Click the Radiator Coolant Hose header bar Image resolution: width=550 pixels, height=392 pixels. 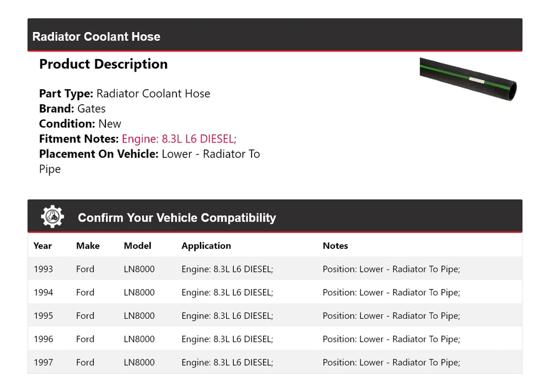point(274,36)
